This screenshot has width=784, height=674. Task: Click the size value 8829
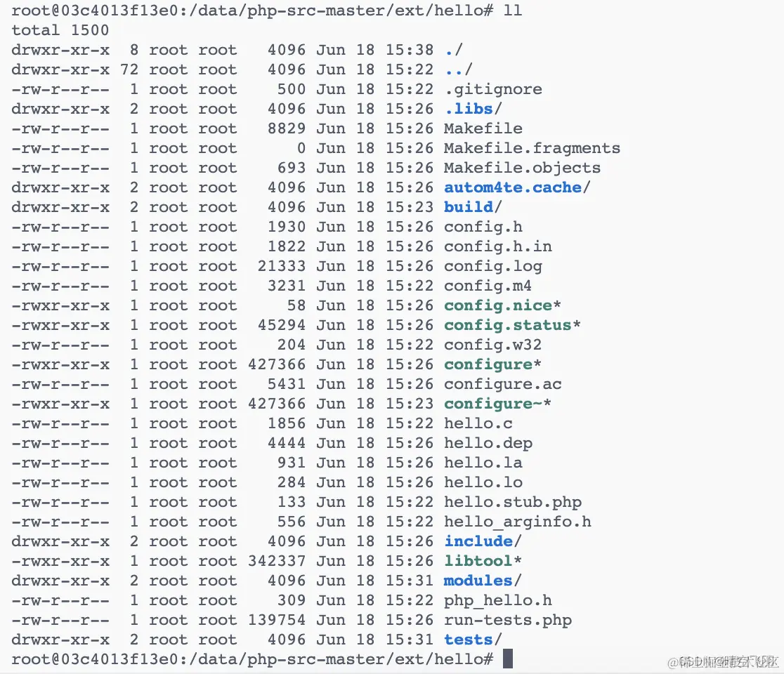coord(287,128)
